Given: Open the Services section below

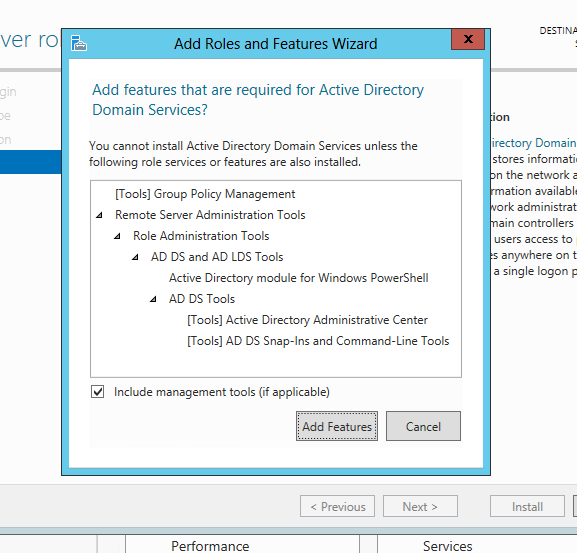Looking at the screenshot, I should [447, 546].
